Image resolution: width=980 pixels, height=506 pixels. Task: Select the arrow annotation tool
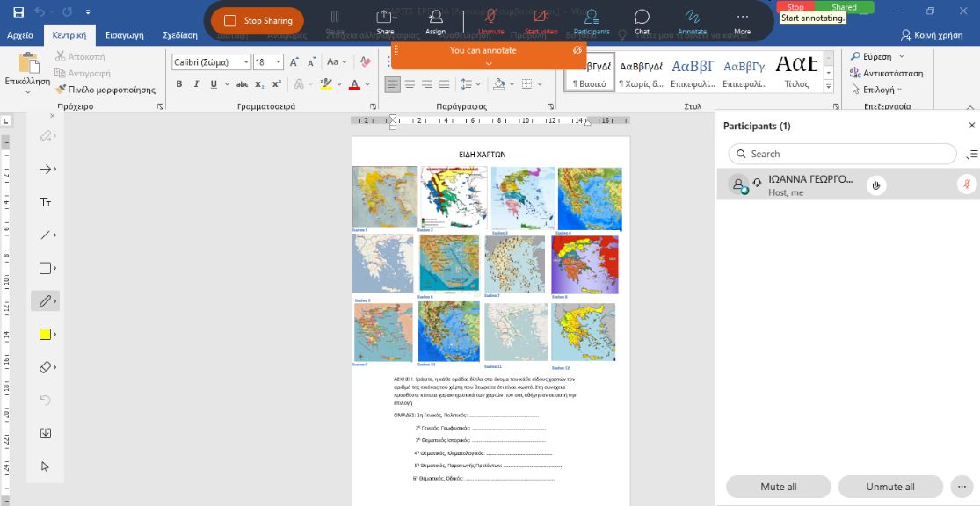click(45, 169)
